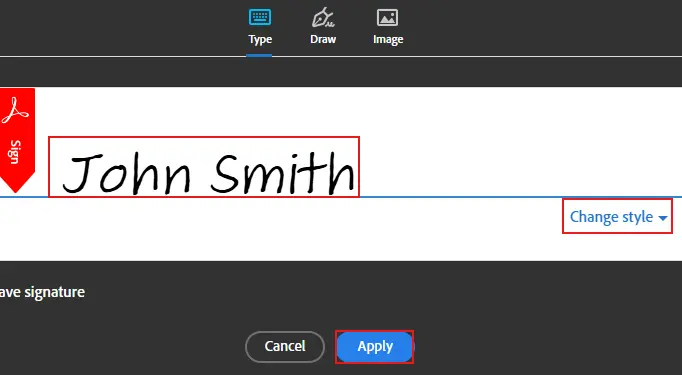Click the Change style arrow
The width and height of the screenshot is (682, 375).
coord(663,218)
